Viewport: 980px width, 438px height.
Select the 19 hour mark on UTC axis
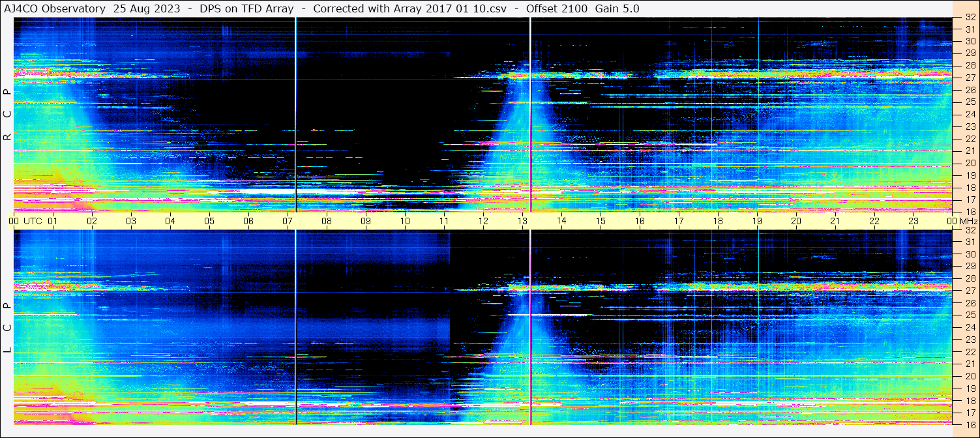[x=757, y=221]
